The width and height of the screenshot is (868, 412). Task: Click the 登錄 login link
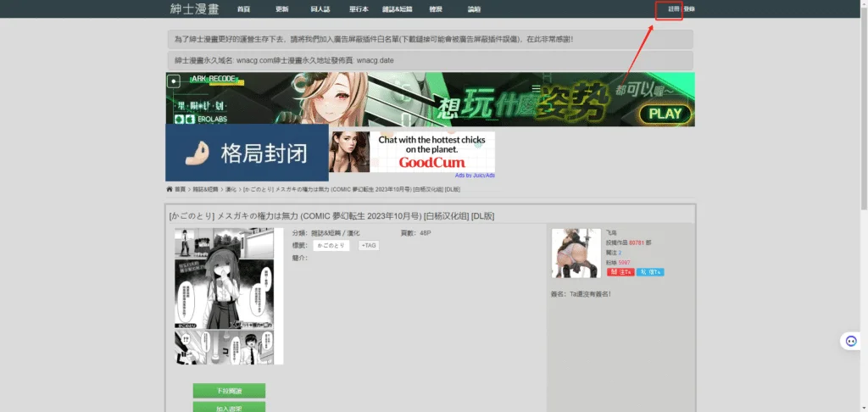click(x=689, y=9)
